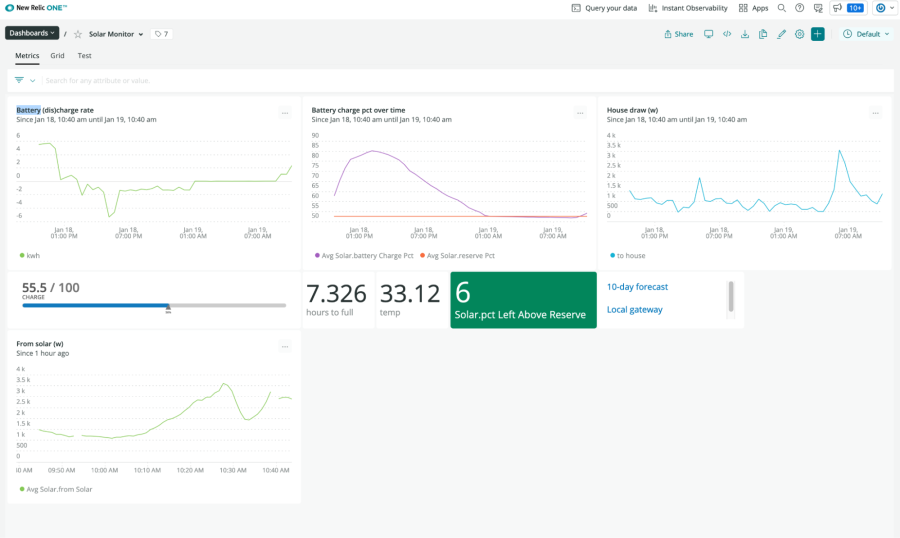This screenshot has height=538, width=900.
Task: Open the Dashboards dropdown
Action: (x=32, y=33)
